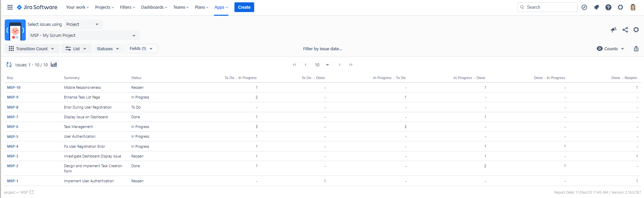The height and width of the screenshot is (198, 644).
Task: Open the report settings gear icon
Action: click(x=636, y=30)
